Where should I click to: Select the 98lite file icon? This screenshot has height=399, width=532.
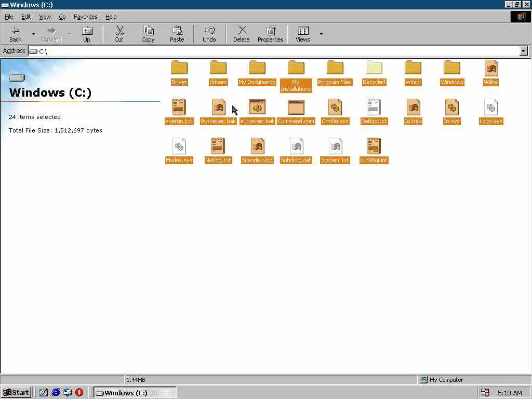tap(491, 68)
